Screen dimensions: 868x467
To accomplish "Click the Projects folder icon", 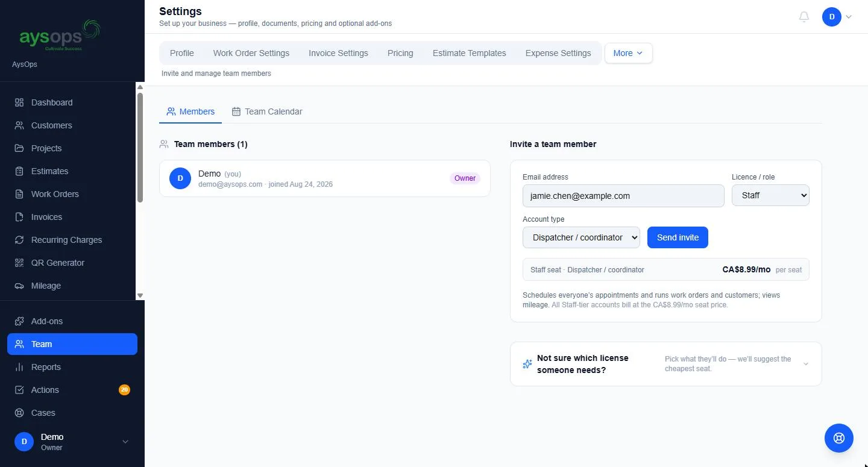I will pos(19,148).
